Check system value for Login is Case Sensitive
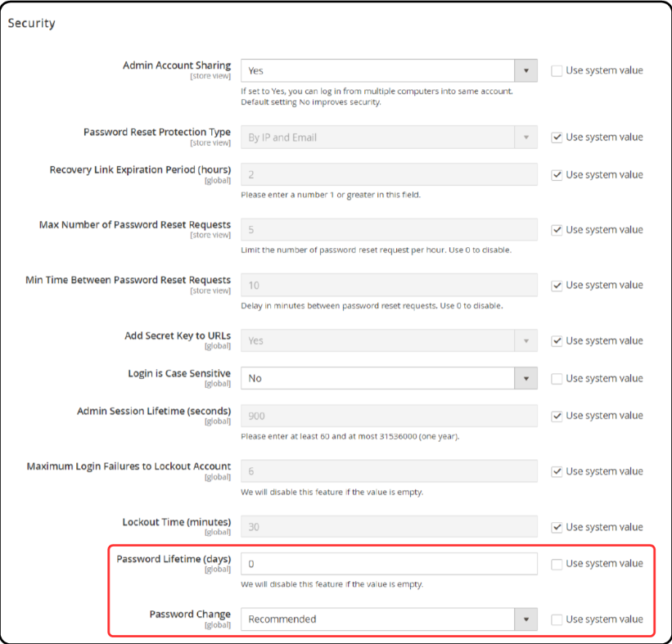 pyautogui.click(x=557, y=378)
